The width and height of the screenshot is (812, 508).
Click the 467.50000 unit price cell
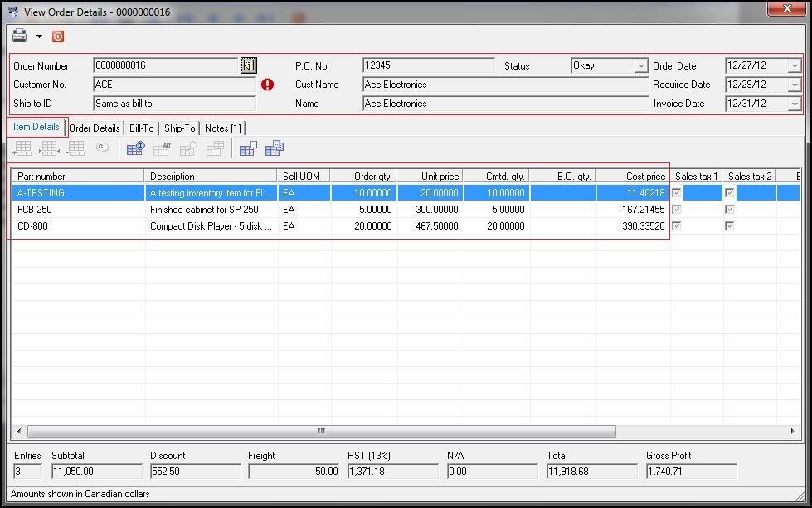430,226
